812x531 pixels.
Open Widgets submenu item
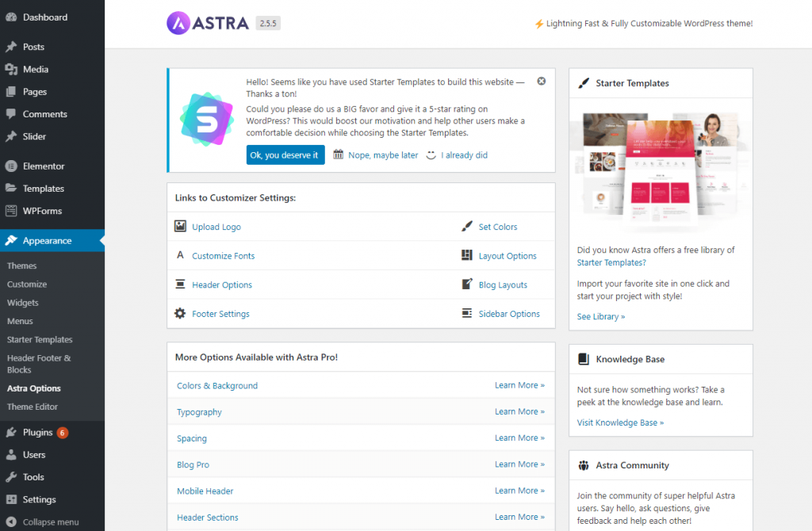23,303
